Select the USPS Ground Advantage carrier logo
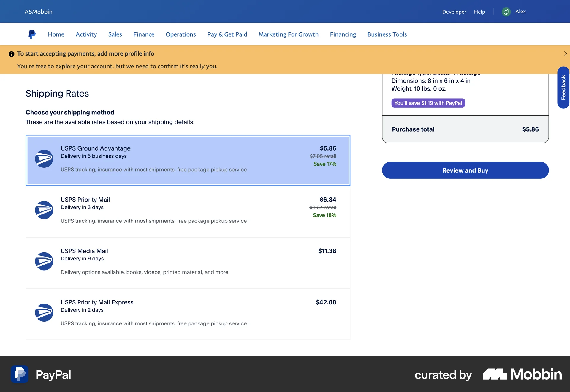This screenshot has width=570, height=392. 44,159
